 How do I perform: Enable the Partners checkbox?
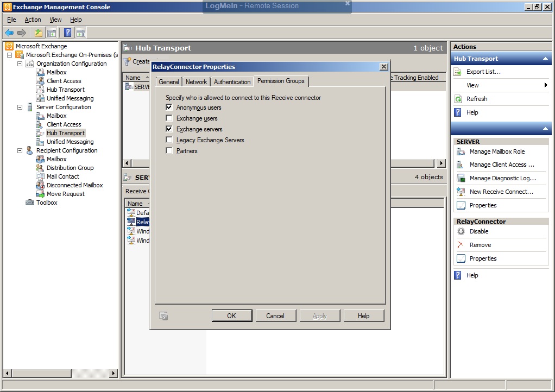pos(169,151)
